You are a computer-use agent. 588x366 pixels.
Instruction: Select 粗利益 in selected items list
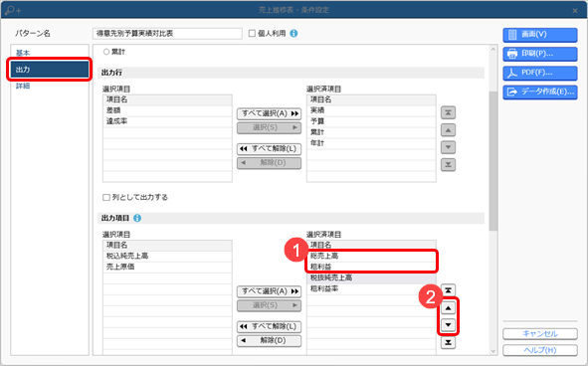tap(371, 267)
